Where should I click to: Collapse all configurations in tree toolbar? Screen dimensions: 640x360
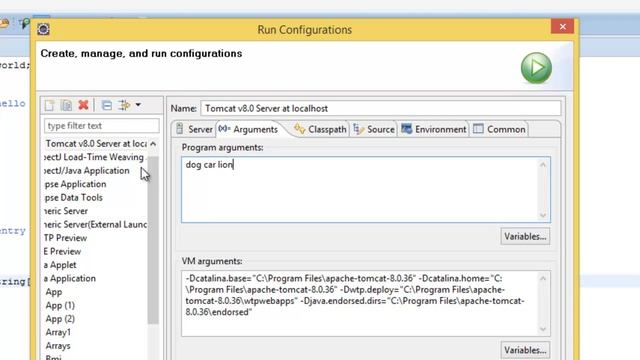click(x=107, y=105)
